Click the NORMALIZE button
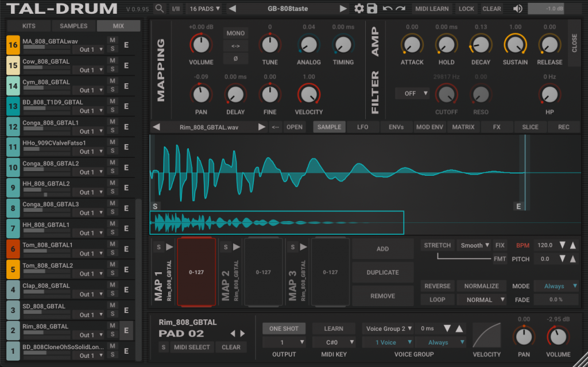Image resolution: width=588 pixels, height=367 pixels. pos(481,285)
